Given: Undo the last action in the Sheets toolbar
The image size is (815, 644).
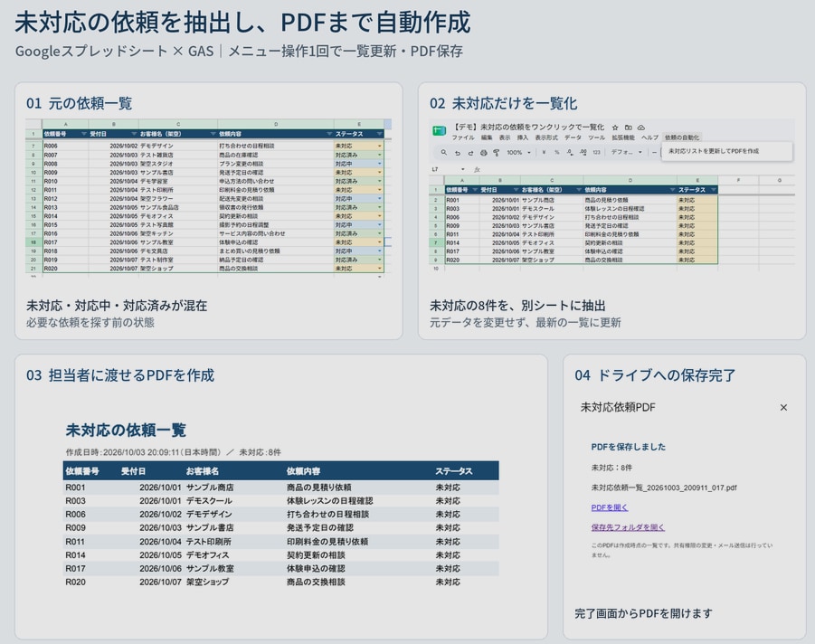Looking at the screenshot, I should point(458,152).
